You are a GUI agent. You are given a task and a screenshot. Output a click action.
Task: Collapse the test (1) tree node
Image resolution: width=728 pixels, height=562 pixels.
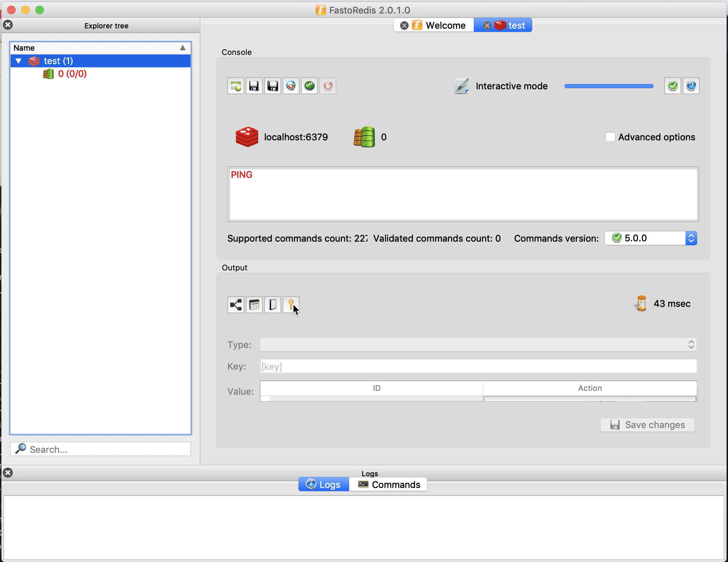19,61
